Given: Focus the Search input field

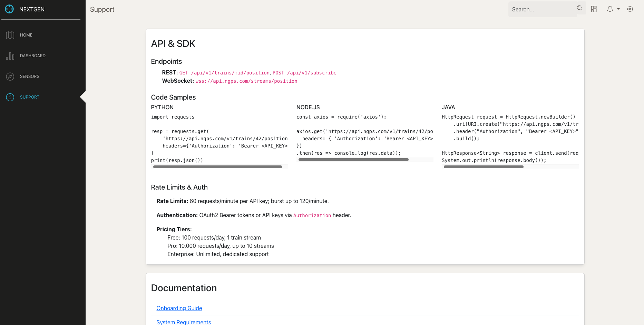Looking at the screenshot, I should click(x=542, y=9).
